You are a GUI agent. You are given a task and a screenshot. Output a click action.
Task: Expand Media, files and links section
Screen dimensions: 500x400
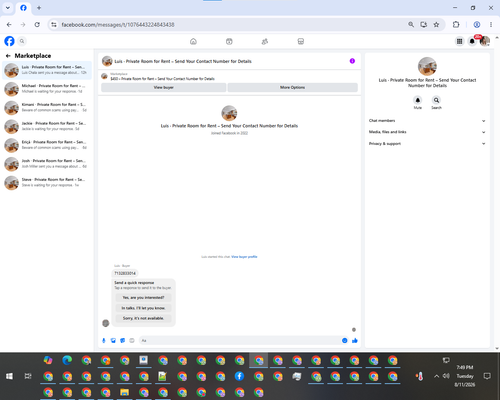click(427, 132)
